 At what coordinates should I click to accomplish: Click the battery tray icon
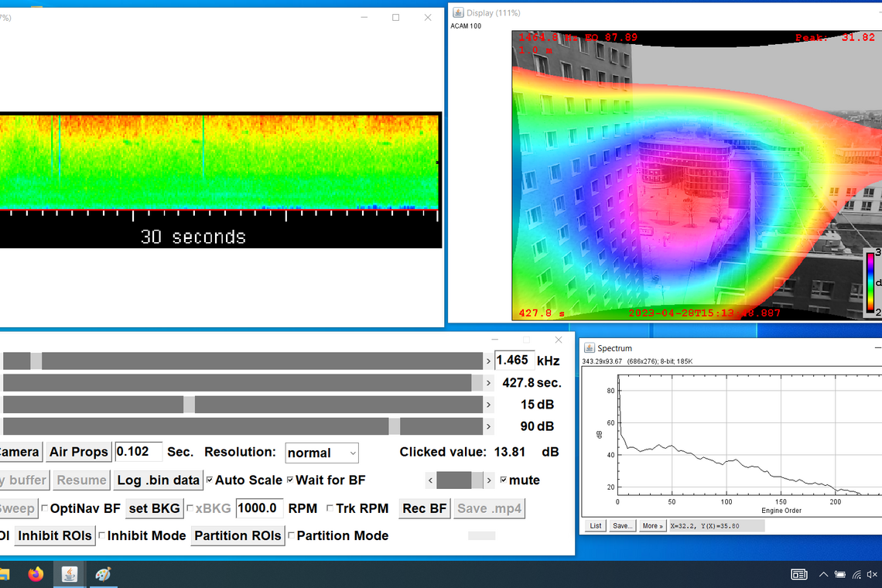(839, 574)
